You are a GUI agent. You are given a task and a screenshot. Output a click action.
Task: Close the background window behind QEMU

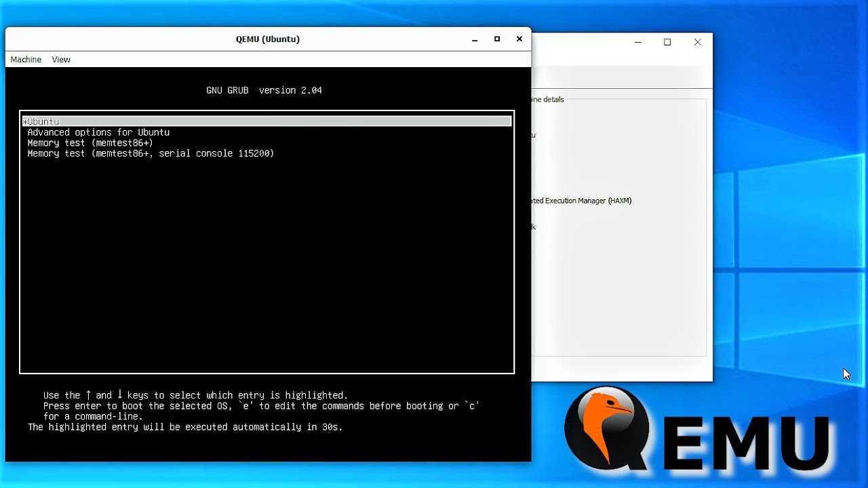(x=697, y=42)
